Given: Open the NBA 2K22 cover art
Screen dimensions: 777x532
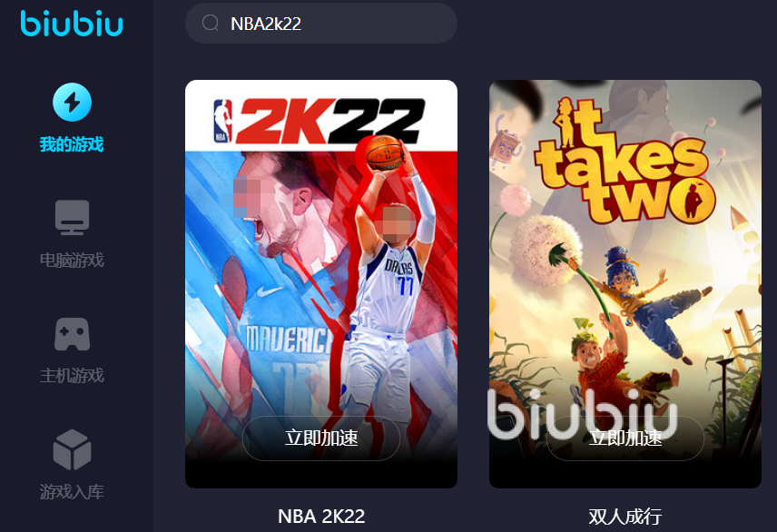Looking at the screenshot, I should (321, 284).
